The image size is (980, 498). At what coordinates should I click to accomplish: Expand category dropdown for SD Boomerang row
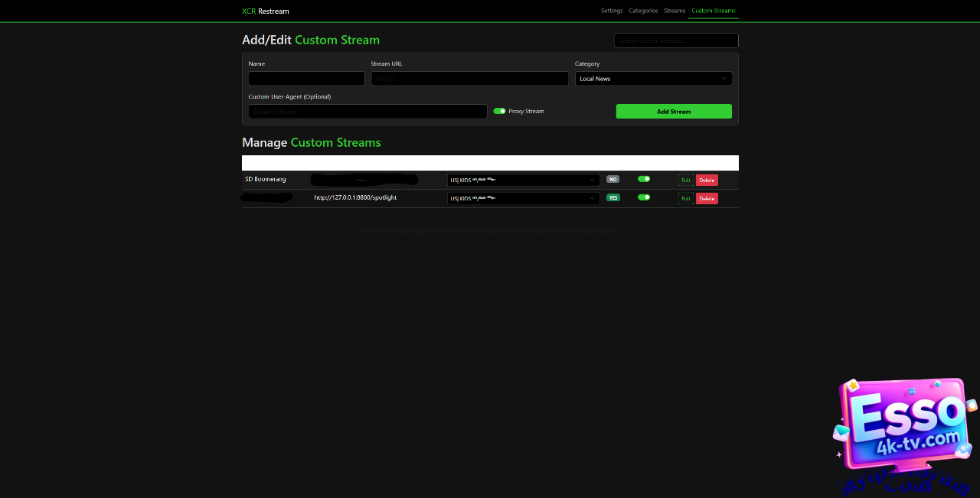point(523,180)
